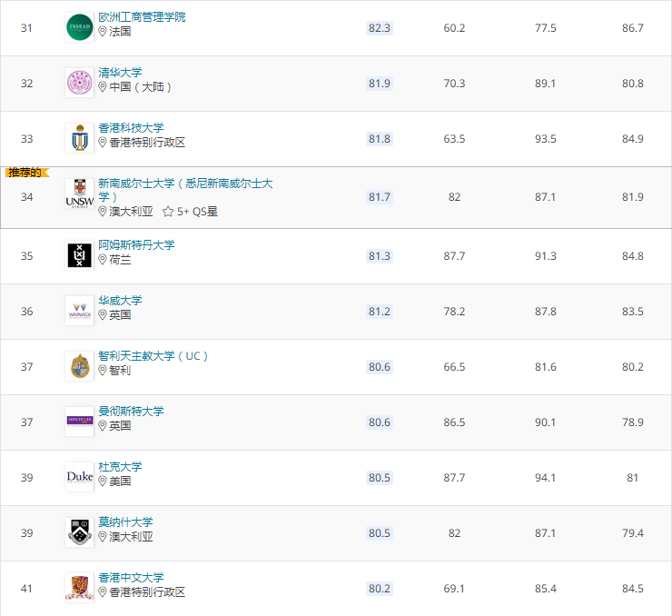Click the HKUST logo icon
This screenshot has width=672, height=616.
79,139
